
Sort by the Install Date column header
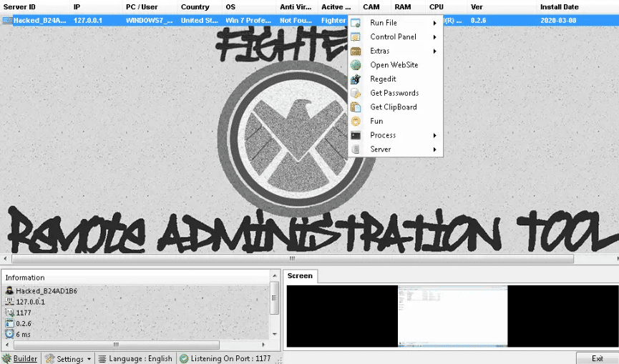[x=577, y=7]
